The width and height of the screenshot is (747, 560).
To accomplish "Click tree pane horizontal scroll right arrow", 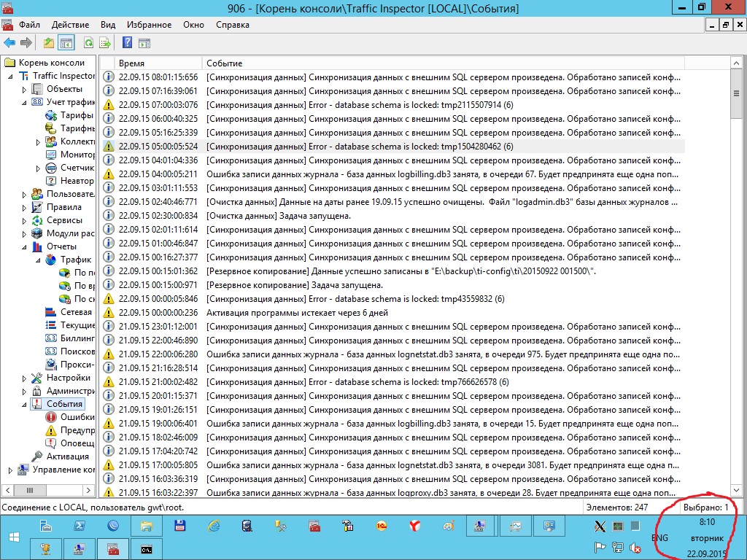I will 88,490.
